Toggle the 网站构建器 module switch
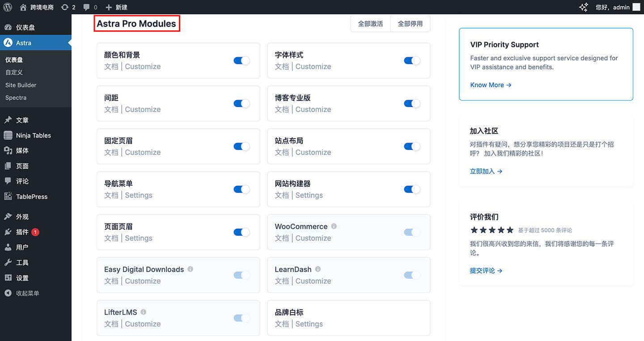 (412, 189)
